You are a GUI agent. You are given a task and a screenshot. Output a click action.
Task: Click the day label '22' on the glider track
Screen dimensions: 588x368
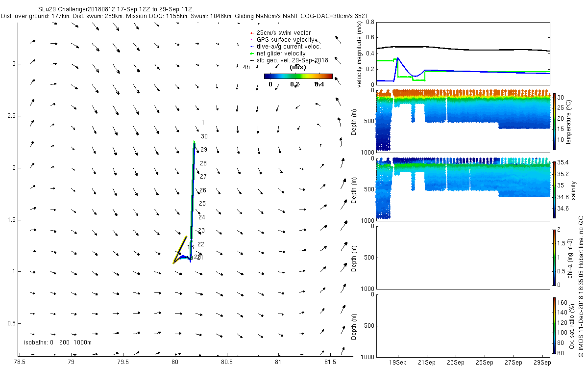click(x=201, y=244)
